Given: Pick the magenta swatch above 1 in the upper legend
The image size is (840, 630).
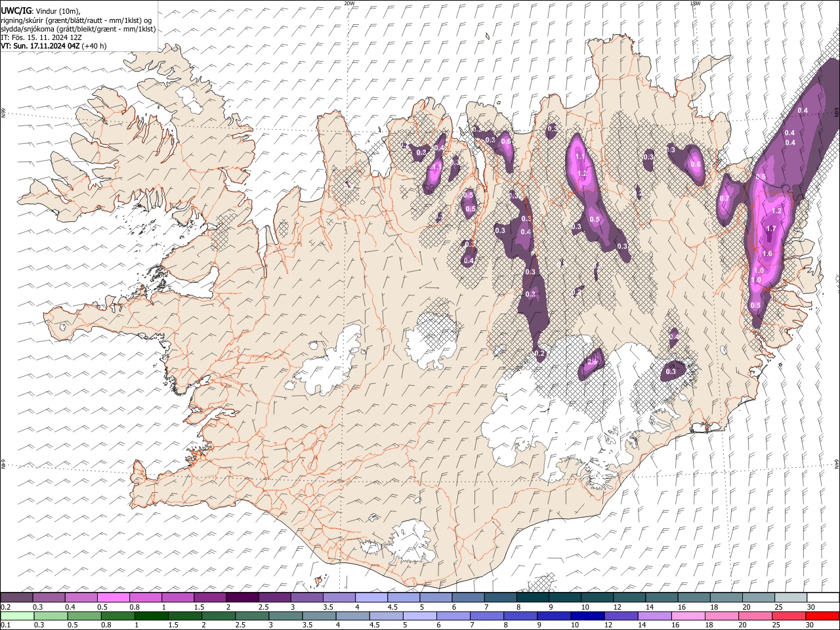Looking at the screenshot, I should (x=178, y=597).
